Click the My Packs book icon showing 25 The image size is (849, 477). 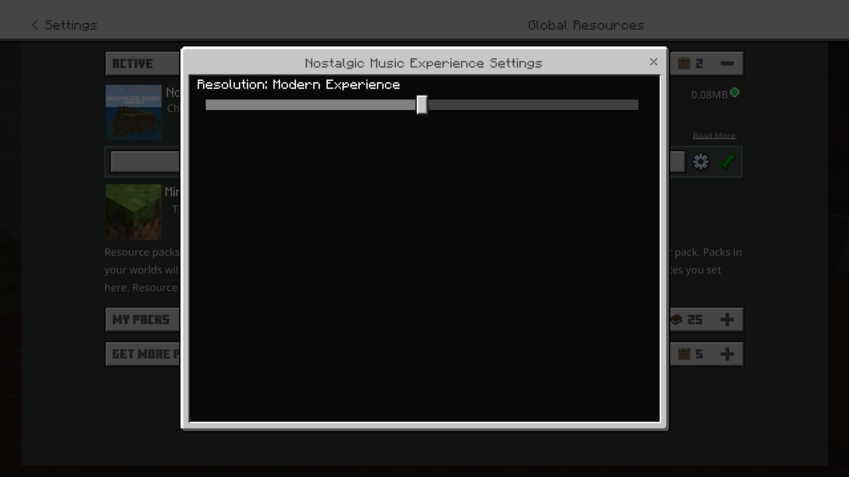[x=676, y=319]
